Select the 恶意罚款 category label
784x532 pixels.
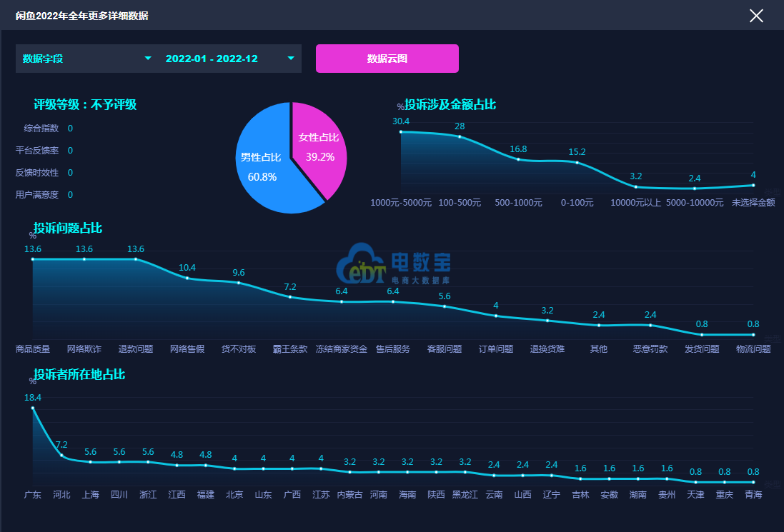coord(650,348)
